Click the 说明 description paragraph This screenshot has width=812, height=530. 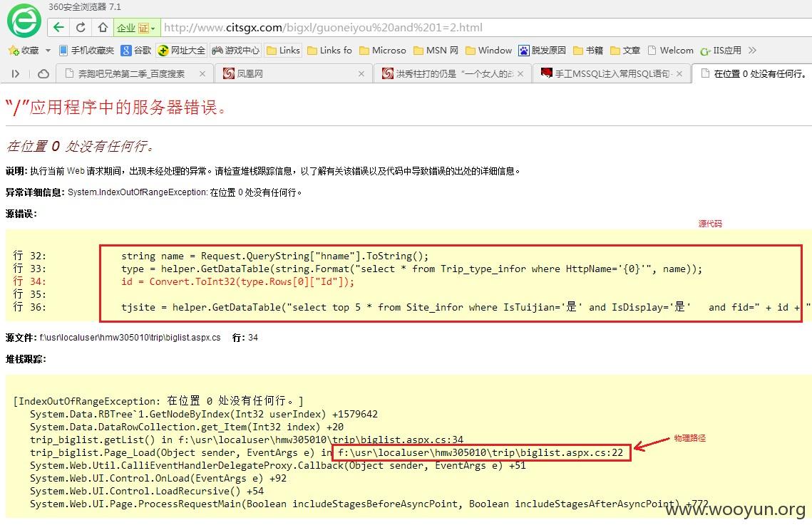tap(263, 171)
